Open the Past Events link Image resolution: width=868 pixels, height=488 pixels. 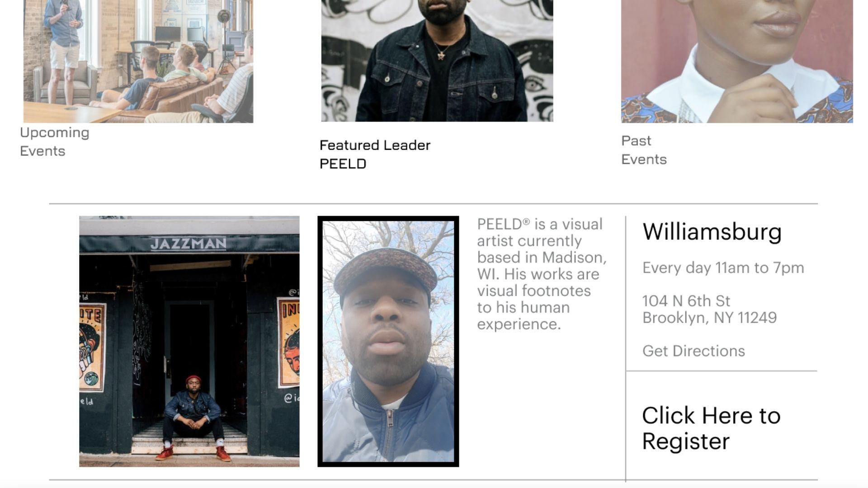click(x=644, y=150)
